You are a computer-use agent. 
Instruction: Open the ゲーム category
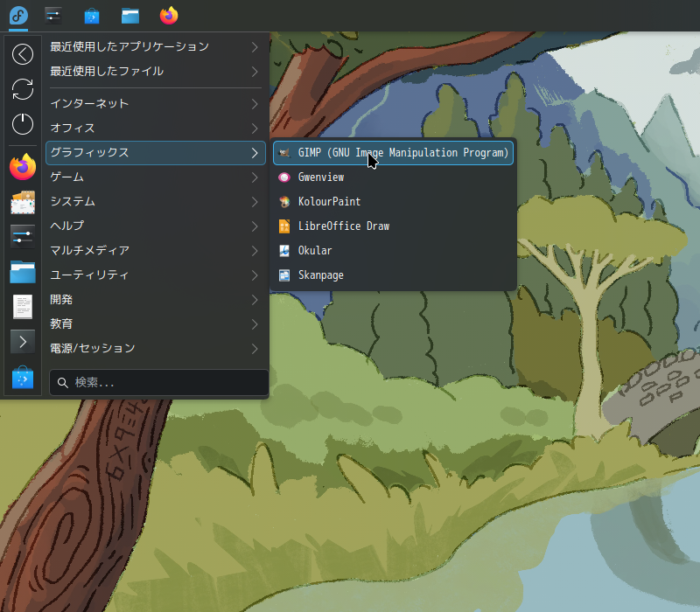coord(156,177)
